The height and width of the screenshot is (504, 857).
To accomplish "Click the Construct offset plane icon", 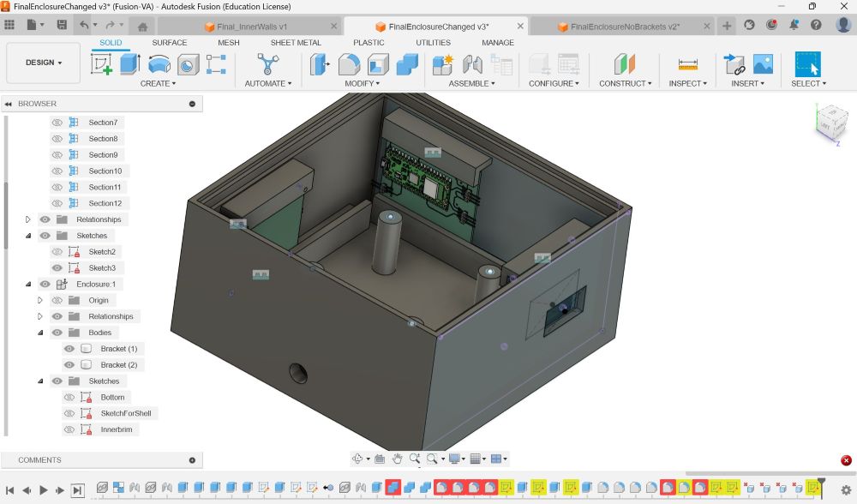I will click(625, 64).
